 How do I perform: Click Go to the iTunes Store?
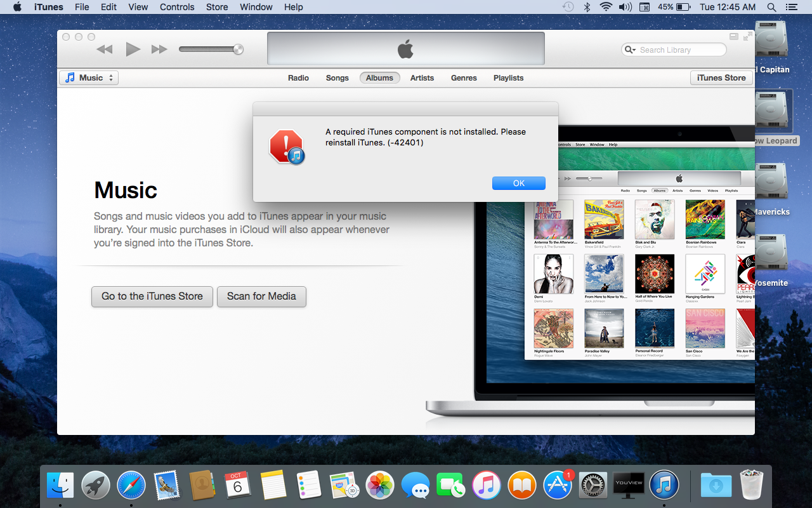coord(152,296)
